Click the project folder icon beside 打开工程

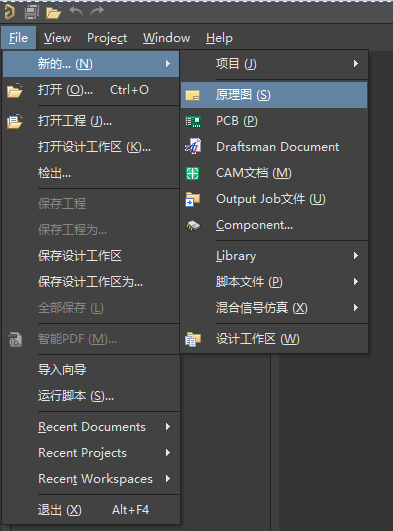coord(15,121)
